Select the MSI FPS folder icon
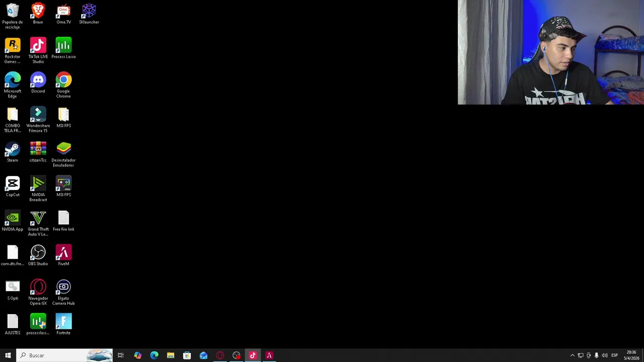This screenshot has width=644, height=362. pyautogui.click(x=63, y=117)
